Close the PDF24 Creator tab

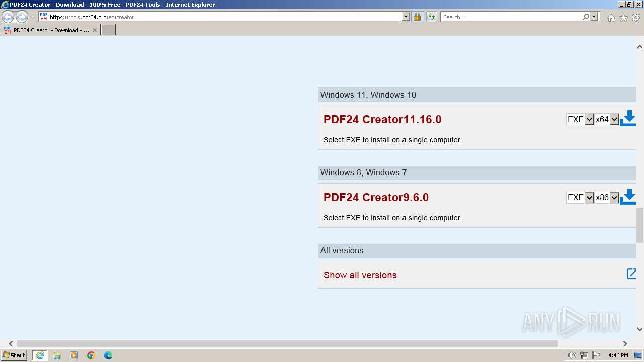coord(94,30)
